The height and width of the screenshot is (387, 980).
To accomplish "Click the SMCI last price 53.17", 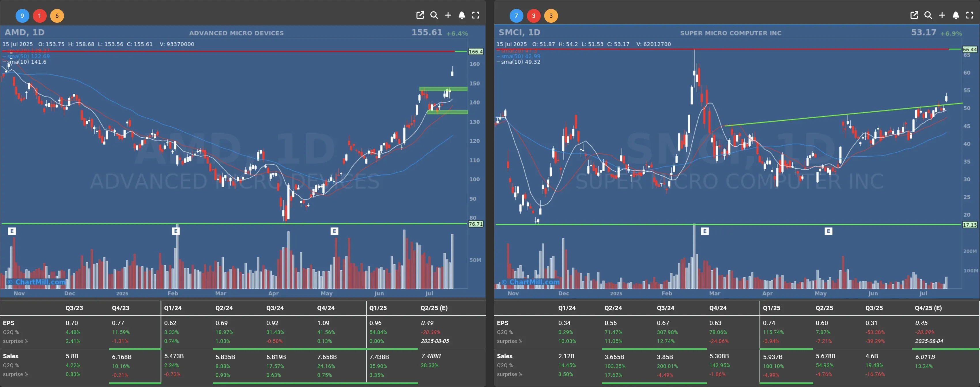I will tap(924, 32).
